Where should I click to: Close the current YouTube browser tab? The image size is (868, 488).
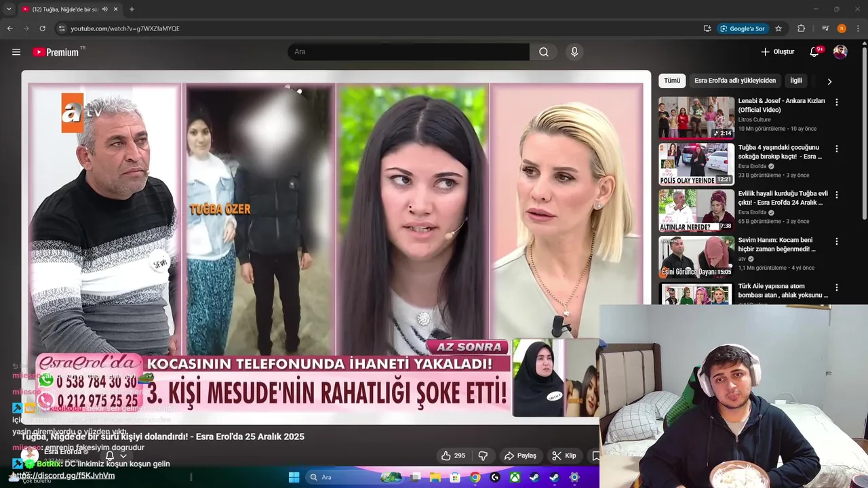(116, 9)
